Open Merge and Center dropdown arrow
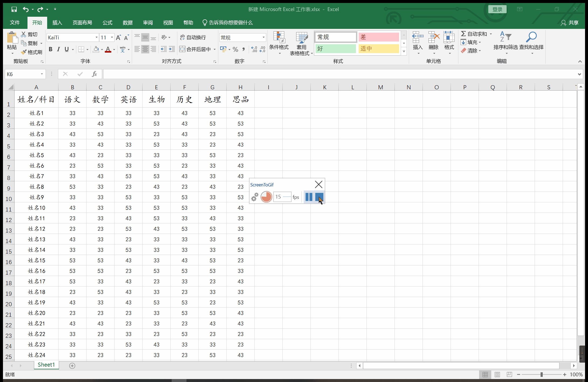Viewport: 588px width, 382px height. click(x=215, y=49)
